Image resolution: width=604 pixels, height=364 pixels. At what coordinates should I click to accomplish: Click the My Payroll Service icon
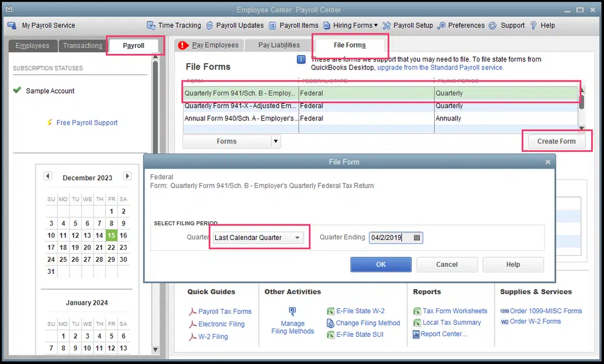click(x=12, y=25)
